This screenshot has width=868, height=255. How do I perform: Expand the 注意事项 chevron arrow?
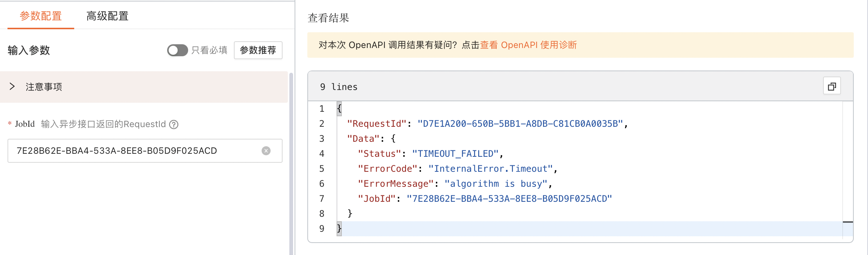click(12, 87)
